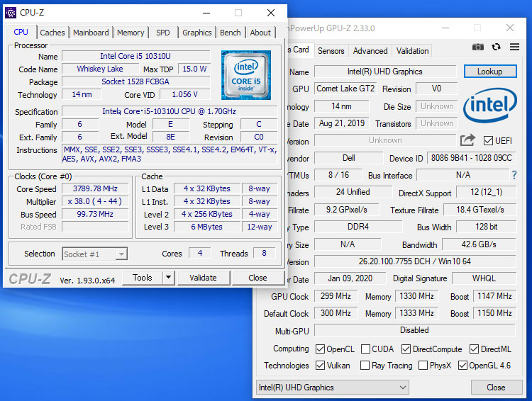Click the GPU field Comet Lake GT2
This screenshot has width=532, height=401.
(345, 89)
